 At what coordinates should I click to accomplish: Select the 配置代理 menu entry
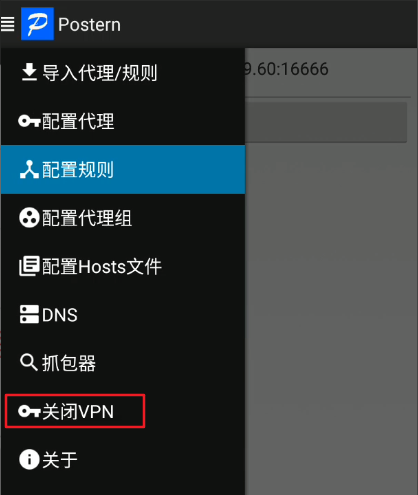click(x=123, y=121)
